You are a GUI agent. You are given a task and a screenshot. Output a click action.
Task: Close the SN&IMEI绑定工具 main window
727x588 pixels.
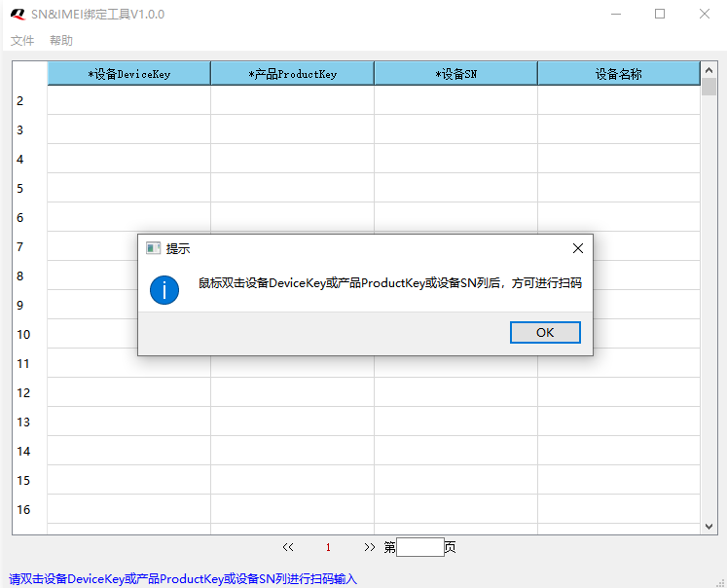coord(705,15)
